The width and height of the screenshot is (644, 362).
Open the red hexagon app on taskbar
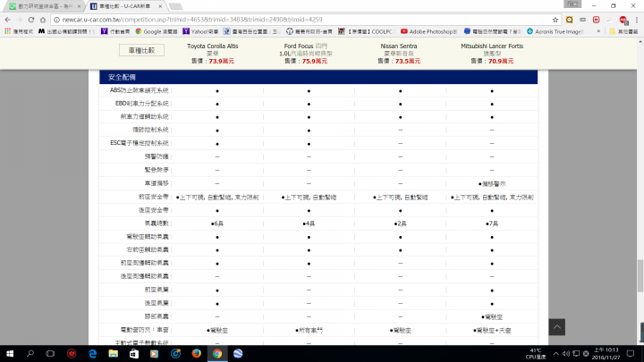pos(72,353)
